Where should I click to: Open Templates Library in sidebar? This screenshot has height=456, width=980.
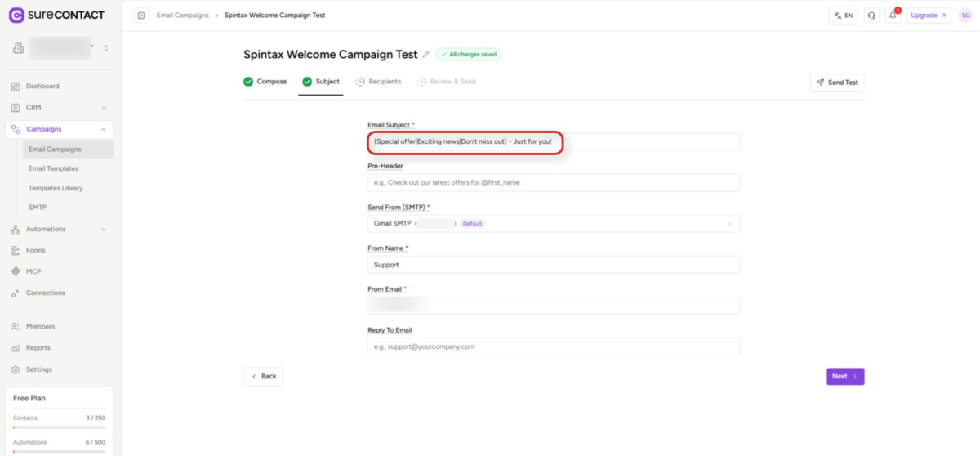(x=56, y=188)
